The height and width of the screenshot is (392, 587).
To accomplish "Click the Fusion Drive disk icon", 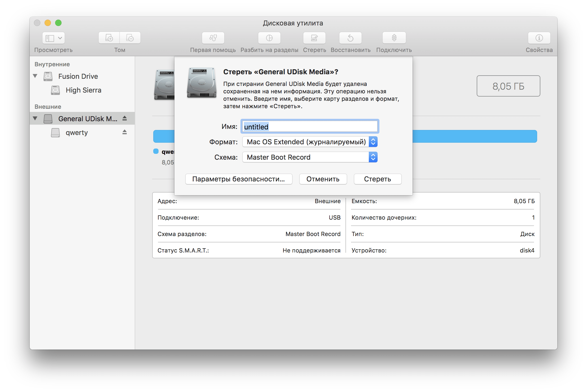I will 48,76.
